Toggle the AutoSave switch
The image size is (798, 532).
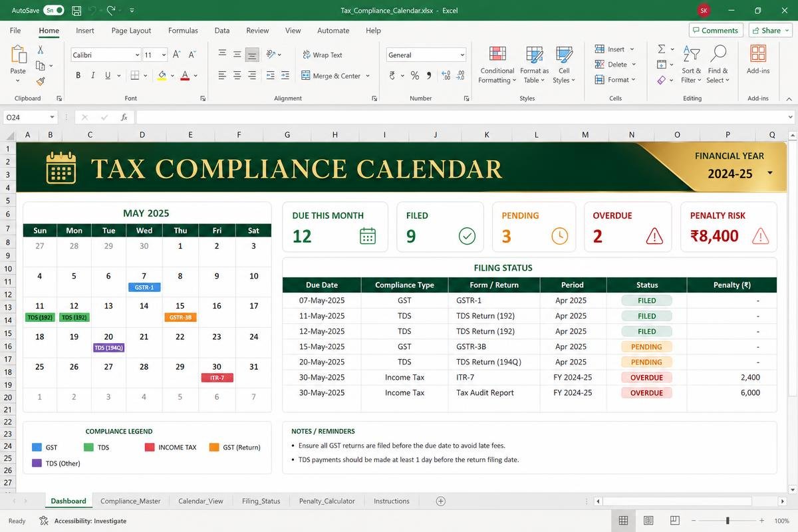[53, 11]
